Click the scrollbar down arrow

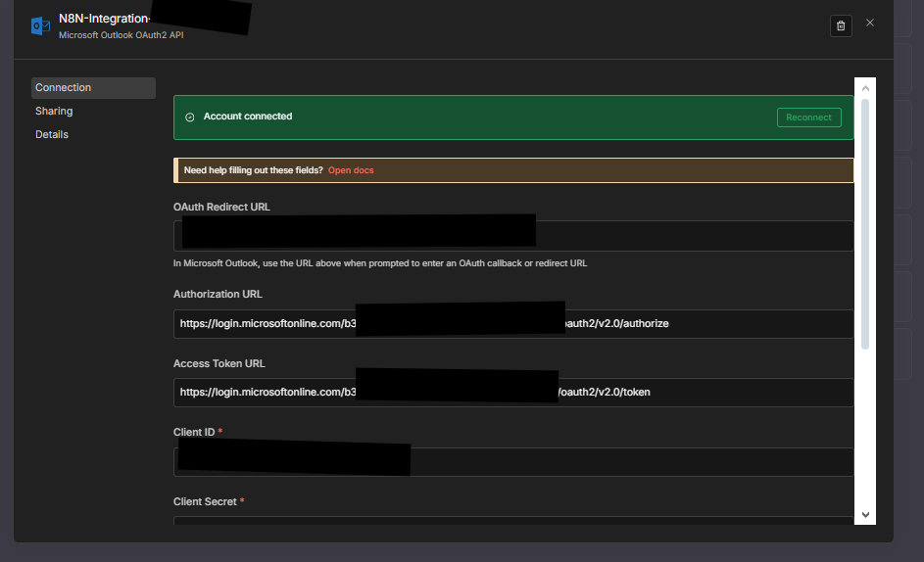click(x=865, y=514)
